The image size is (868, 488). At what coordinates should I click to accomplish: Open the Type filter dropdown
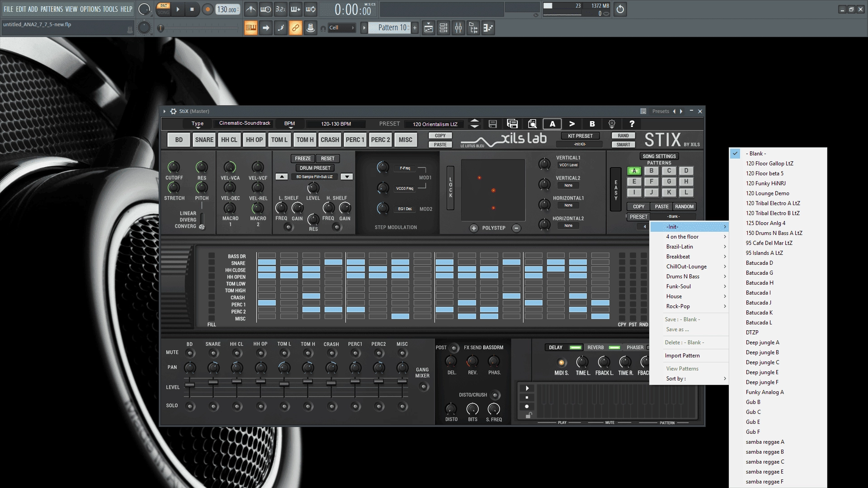198,124
